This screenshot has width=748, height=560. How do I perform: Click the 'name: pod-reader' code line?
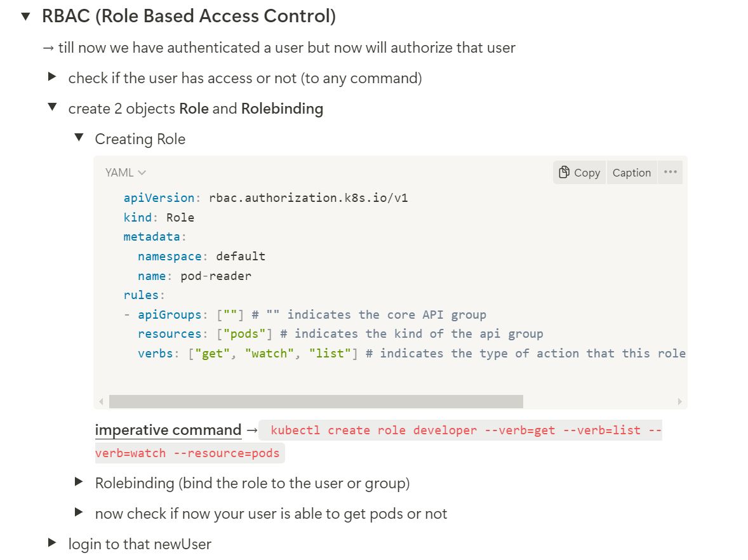[x=195, y=276]
